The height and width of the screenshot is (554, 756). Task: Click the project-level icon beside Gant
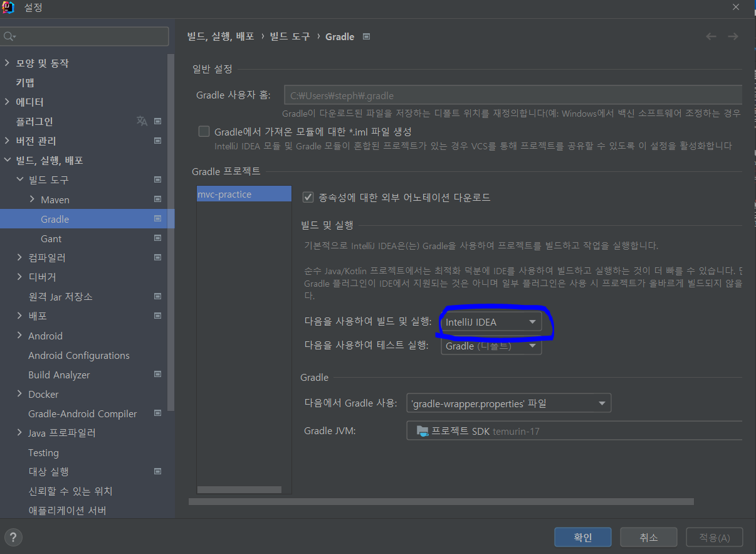(x=157, y=238)
